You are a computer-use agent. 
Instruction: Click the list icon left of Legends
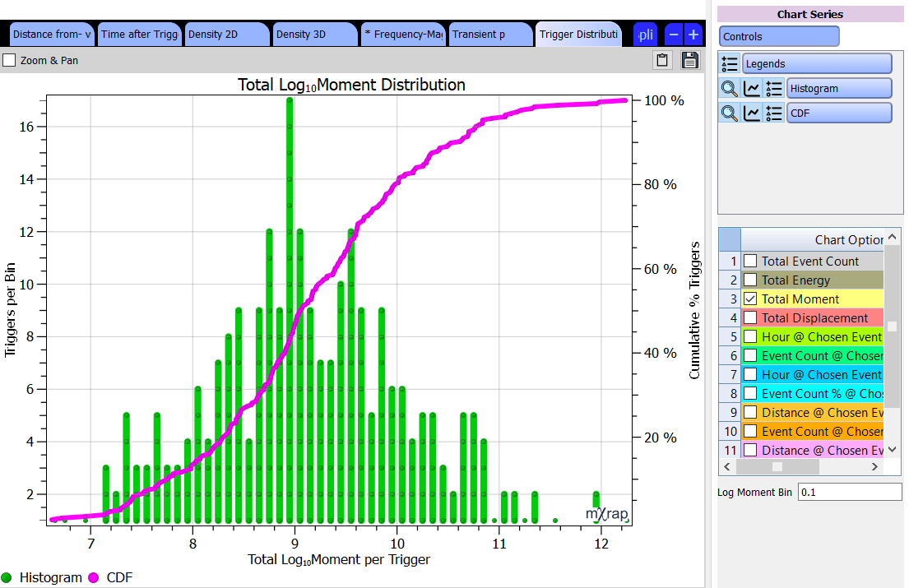[x=730, y=64]
